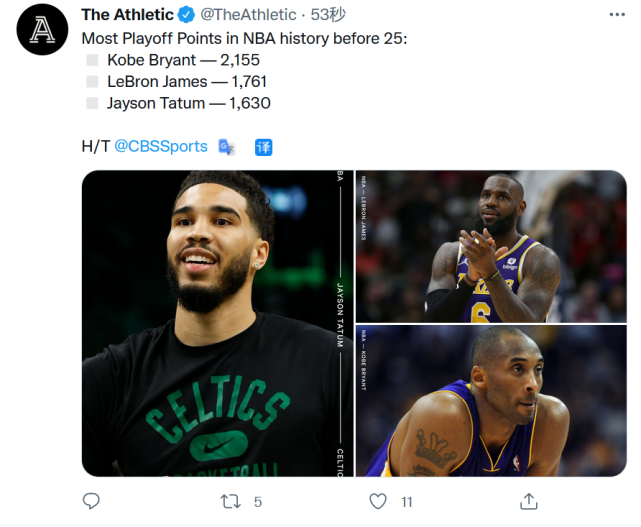This screenshot has width=641, height=527.
Task: Reply to the tweet
Action: (91, 501)
